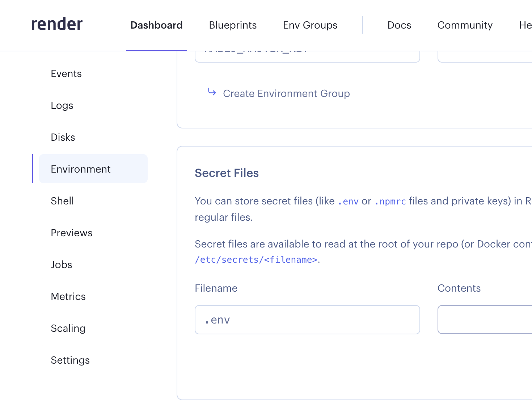Open the Shell page
Viewport: 532px width, 406px height.
[x=62, y=201]
